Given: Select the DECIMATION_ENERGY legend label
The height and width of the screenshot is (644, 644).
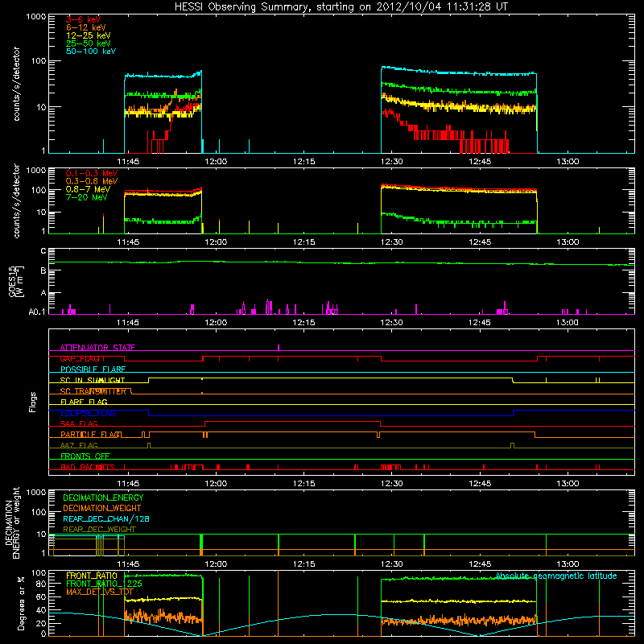Looking at the screenshot, I should point(103,497).
